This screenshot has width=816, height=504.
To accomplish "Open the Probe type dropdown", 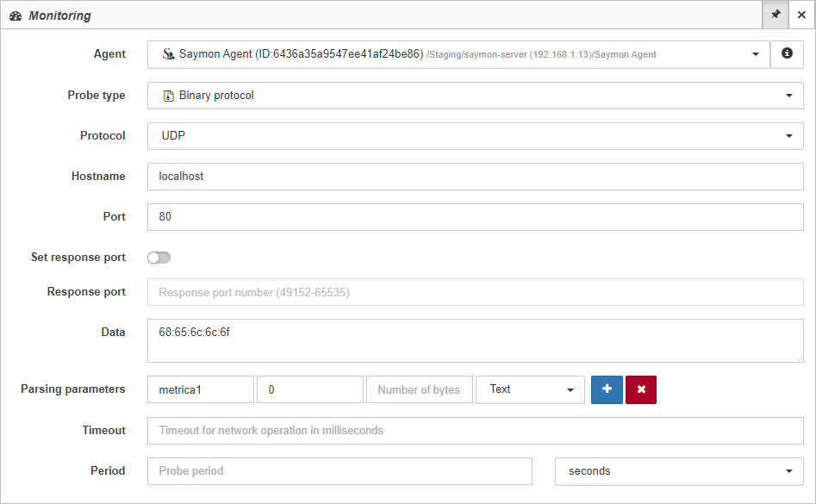I will pyautogui.click(x=475, y=95).
